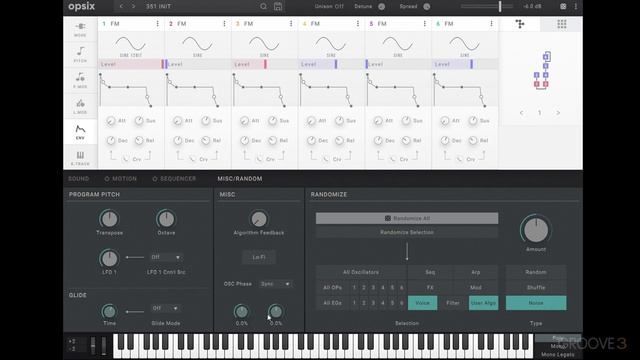Screen dimensions: 640x360
Task: Select All OPs for randomization
Action: click(x=332, y=287)
